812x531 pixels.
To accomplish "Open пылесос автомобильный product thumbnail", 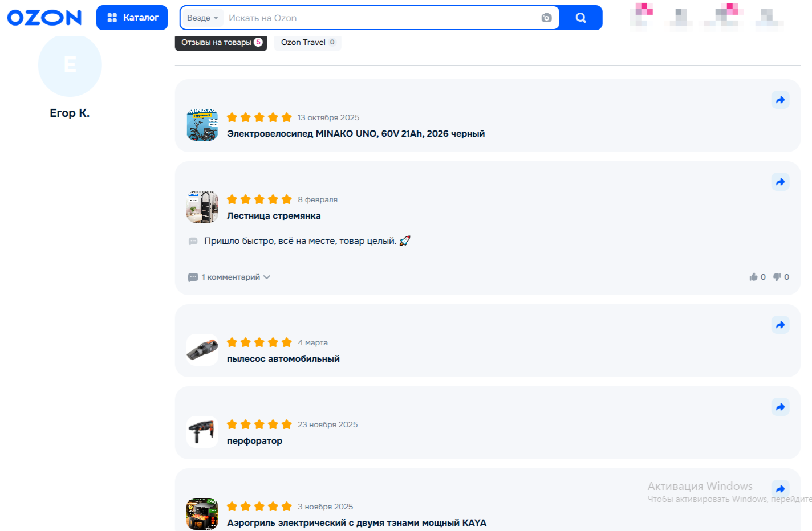I will click(x=202, y=350).
